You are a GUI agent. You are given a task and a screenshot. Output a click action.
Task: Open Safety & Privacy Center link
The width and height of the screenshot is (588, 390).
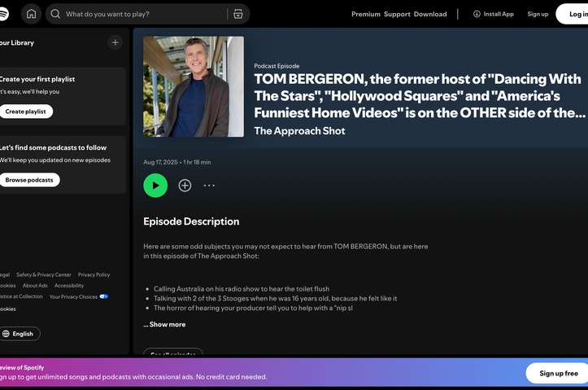click(x=44, y=274)
